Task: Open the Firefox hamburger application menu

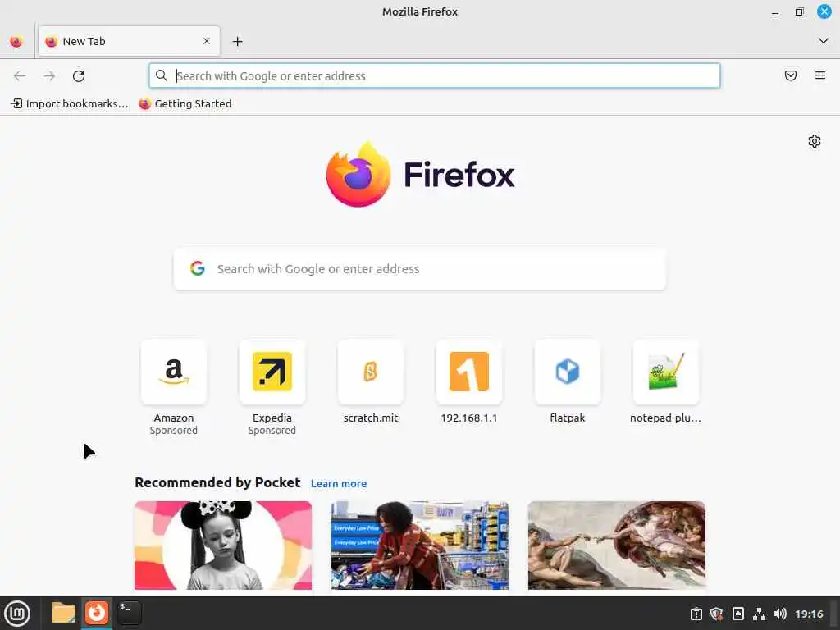Action: 820,75
